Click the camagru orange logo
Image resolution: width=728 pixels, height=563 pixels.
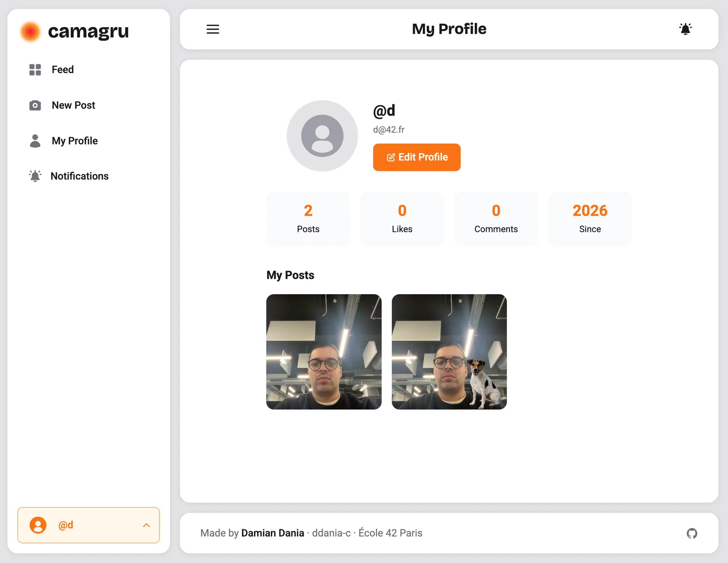pyautogui.click(x=30, y=31)
